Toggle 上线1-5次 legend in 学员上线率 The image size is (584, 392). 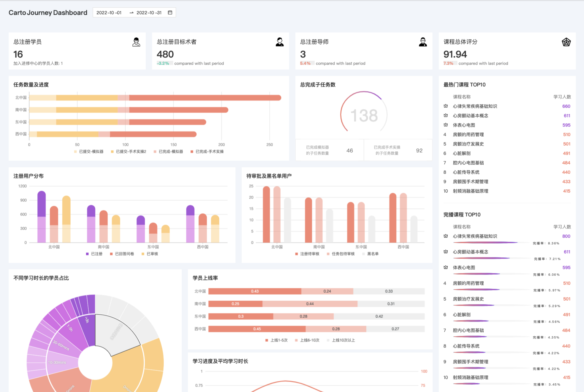coord(276,340)
